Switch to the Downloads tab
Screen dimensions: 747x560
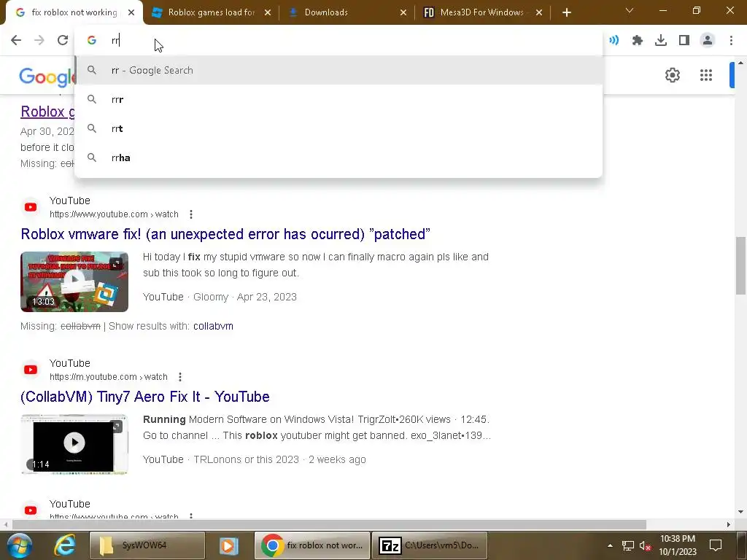click(x=348, y=12)
